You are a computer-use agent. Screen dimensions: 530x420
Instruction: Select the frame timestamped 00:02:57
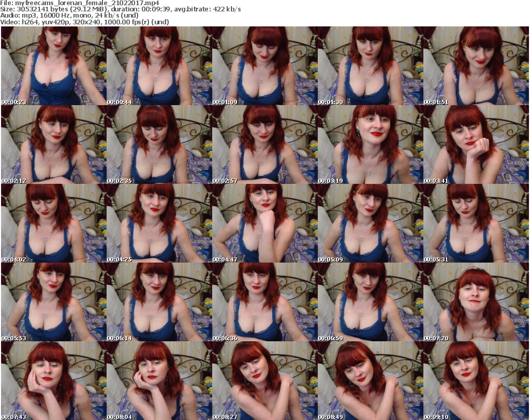click(264, 144)
